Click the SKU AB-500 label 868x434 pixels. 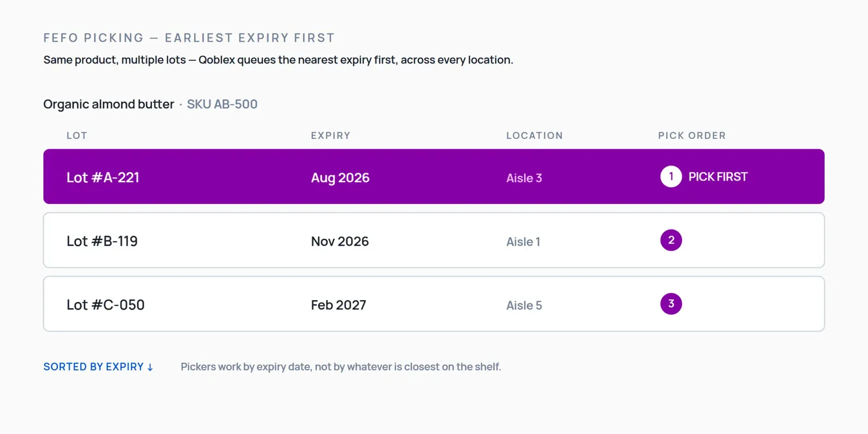click(222, 104)
